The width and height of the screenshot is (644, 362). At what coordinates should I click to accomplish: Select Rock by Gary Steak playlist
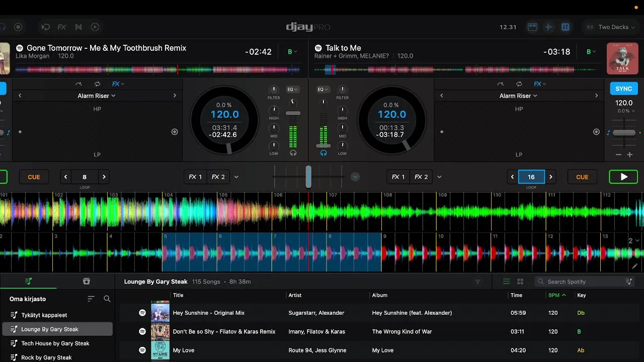(x=57, y=357)
